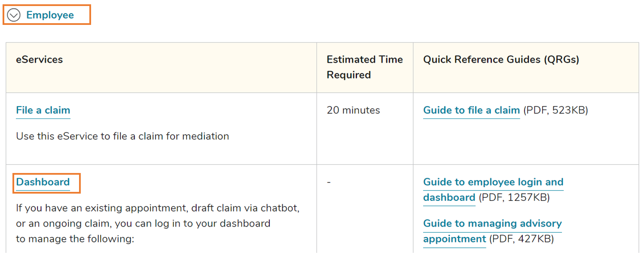Click the file a claim for mediation description
The width and height of the screenshot is (644, 264).
[122, 137]
